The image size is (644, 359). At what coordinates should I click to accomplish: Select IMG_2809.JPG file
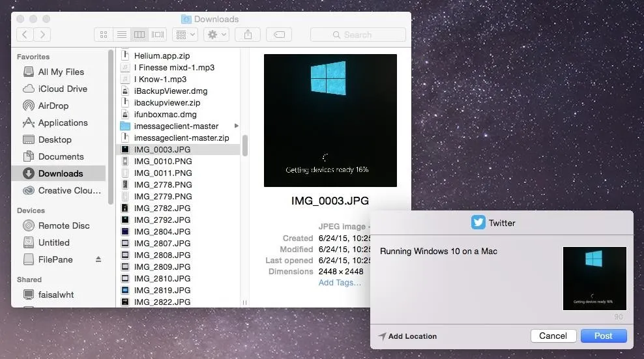click(179, 266)
